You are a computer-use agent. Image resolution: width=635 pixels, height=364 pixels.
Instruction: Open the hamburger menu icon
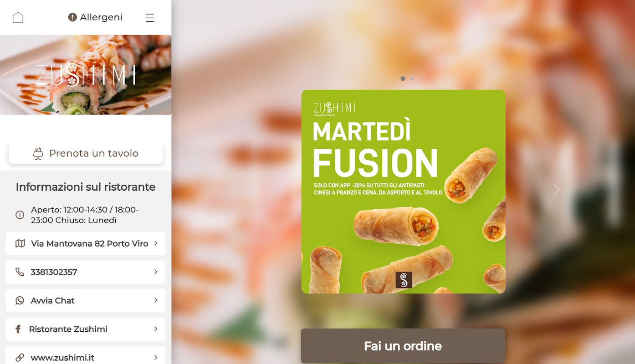pos(150,18)
